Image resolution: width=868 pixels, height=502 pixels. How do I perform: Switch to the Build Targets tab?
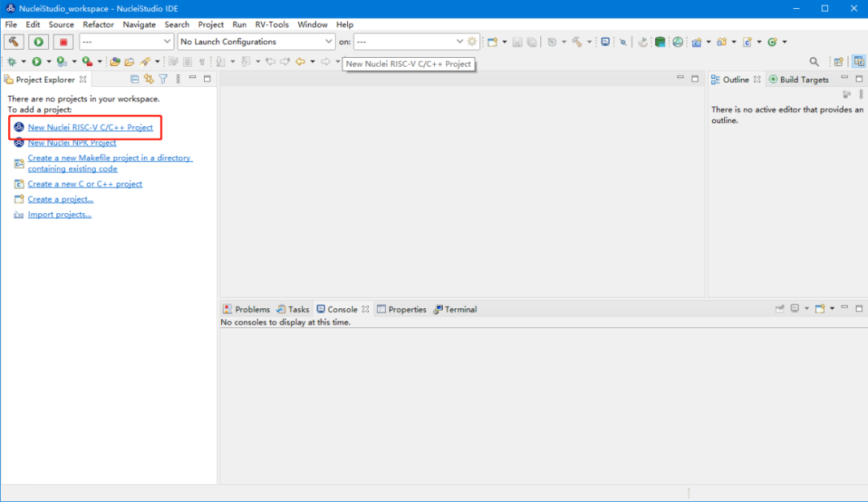click(x=798, y=80)
